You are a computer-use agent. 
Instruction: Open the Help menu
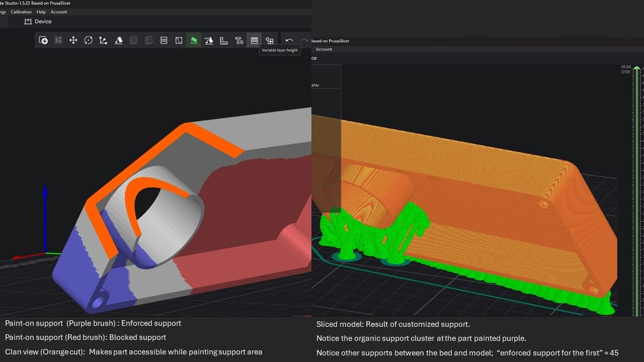tap(41, 12)
